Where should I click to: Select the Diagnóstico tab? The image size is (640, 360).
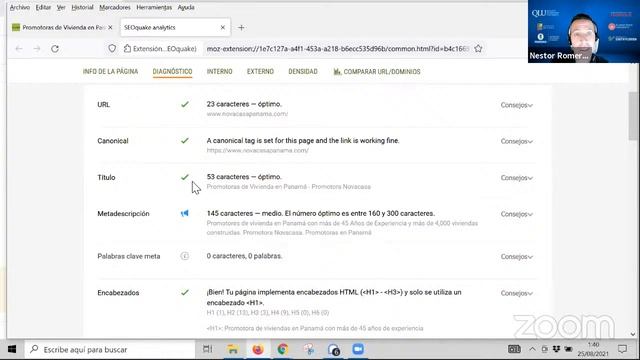[x=172, y=72]
